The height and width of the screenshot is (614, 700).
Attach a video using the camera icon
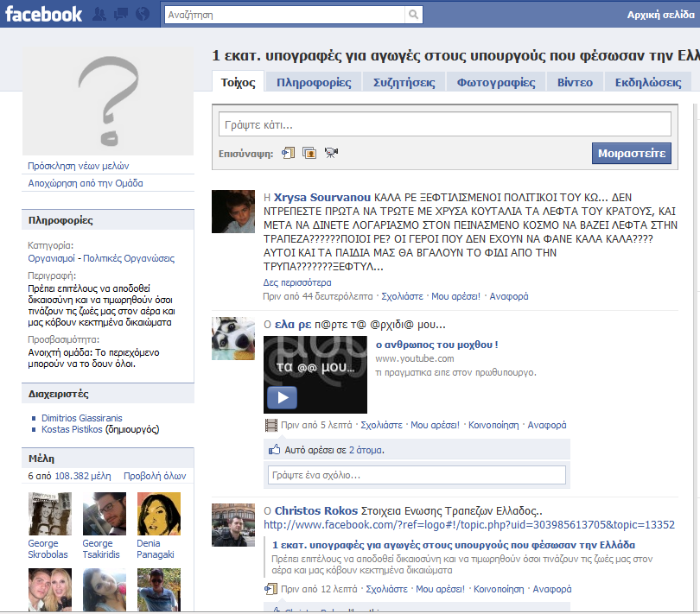tap(331, 153)
